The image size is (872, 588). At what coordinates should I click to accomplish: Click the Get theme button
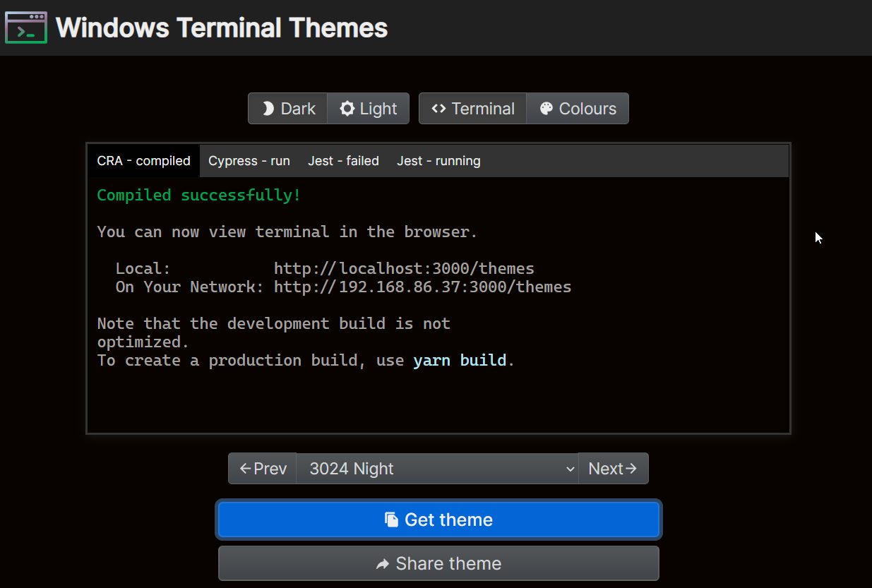coord(438,520)
